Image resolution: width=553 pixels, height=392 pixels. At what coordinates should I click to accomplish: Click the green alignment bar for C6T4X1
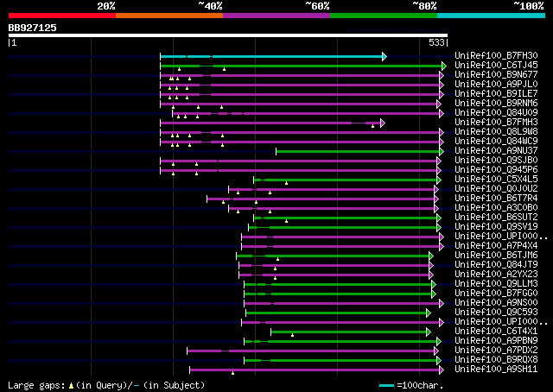pos(348,332)
